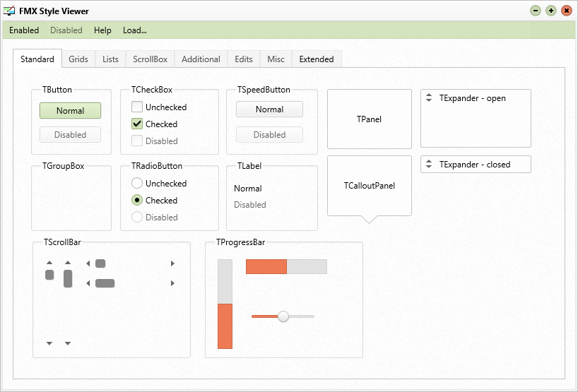The image size is (578, 392).
Task: Click the lower horizontal scrollbar thumb
Action: tap(105, 283)
